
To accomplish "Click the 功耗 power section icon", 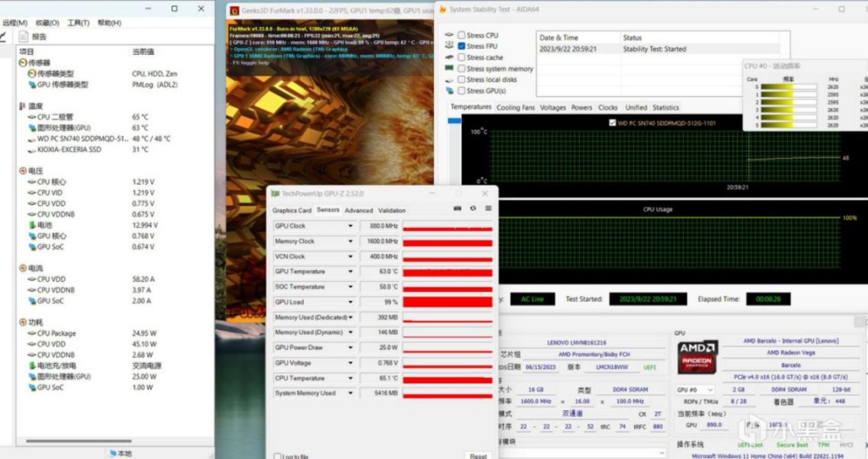I will click(23, 322).
